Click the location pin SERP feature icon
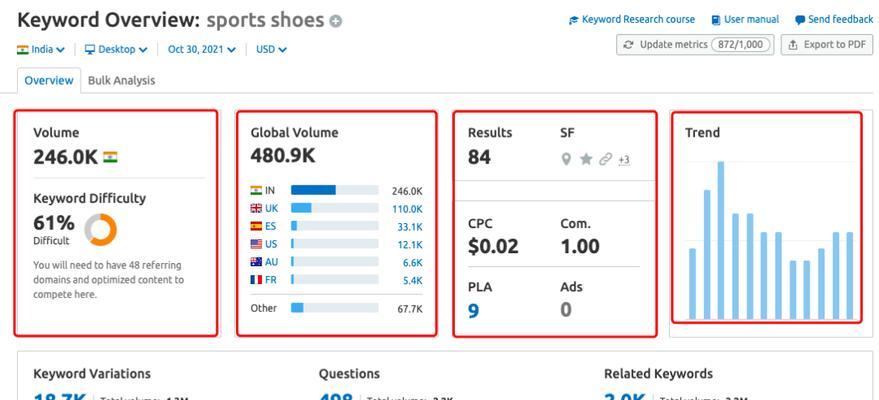 click(x=566, y=160)
